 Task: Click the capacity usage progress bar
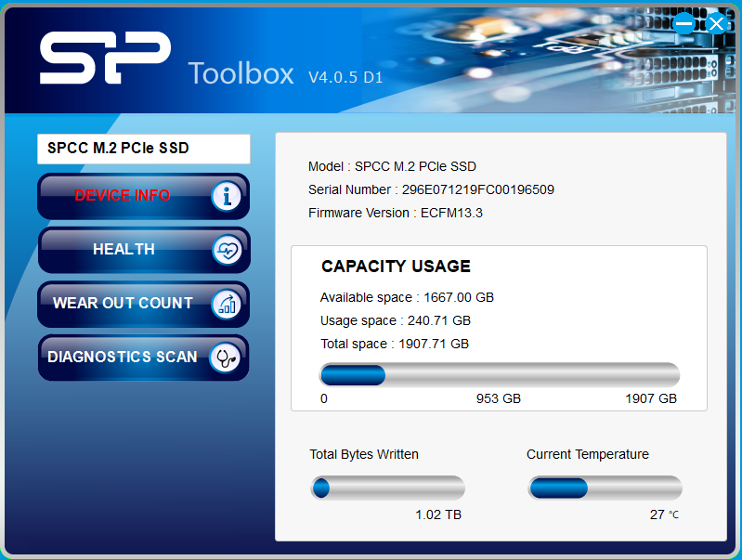pyautogui.click(x=500, y=375)
